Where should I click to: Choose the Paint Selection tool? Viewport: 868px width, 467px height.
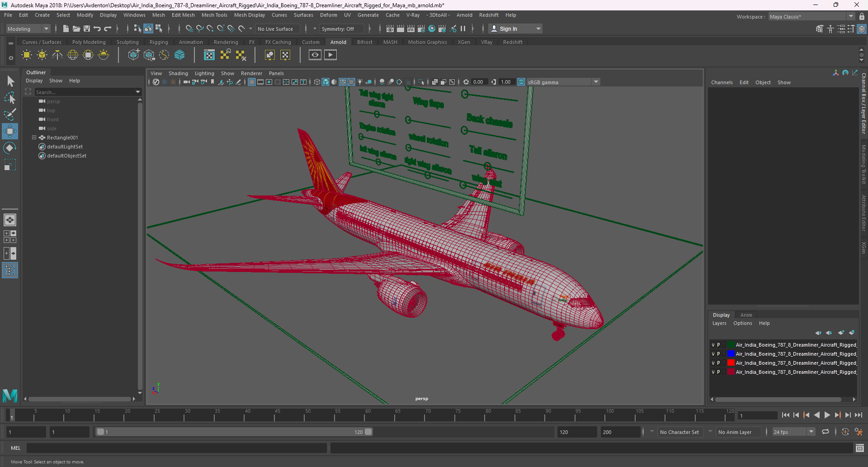[x=10, y=114]
